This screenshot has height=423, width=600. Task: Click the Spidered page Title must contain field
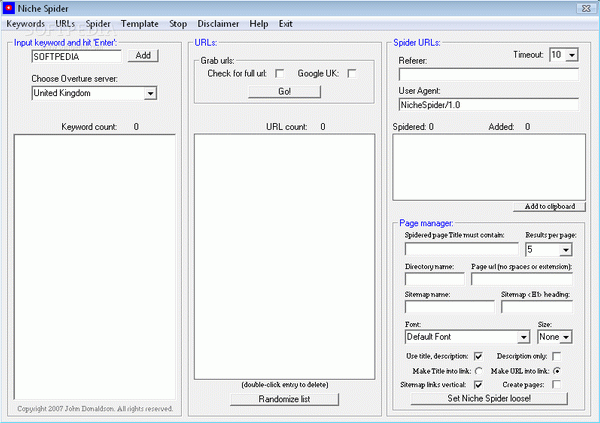(461, 249)
